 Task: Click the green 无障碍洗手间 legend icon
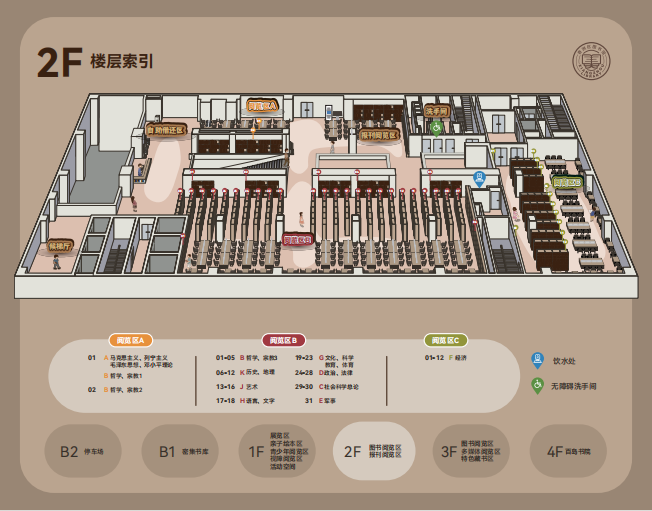tap(538, 385)
